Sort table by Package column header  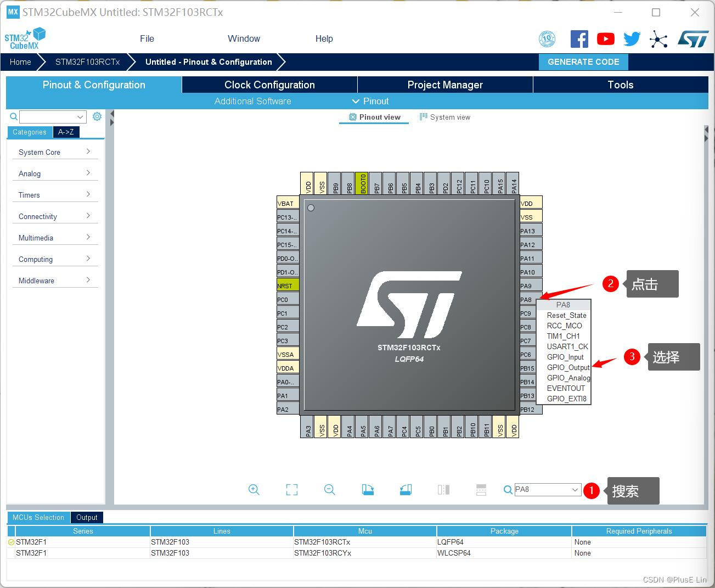coord(504,531)
